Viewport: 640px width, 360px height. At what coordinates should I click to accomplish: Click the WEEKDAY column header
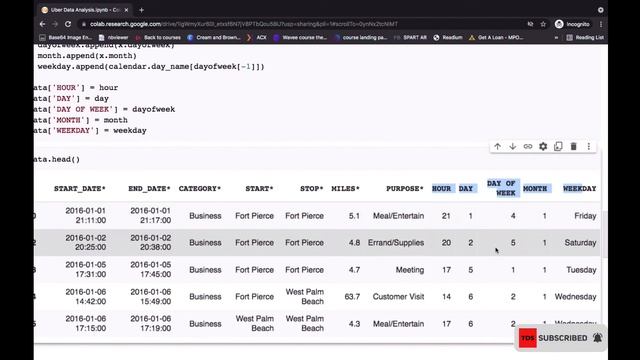[579, 188]
